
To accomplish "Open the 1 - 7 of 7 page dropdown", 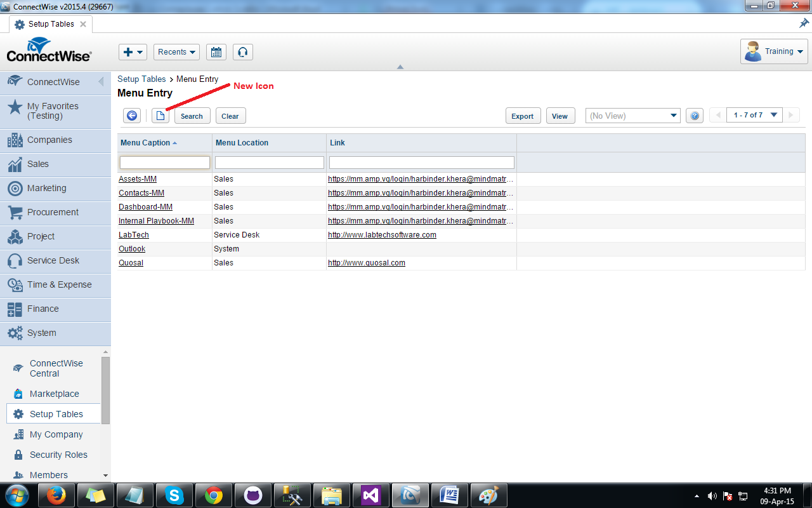I will point(755,115).
